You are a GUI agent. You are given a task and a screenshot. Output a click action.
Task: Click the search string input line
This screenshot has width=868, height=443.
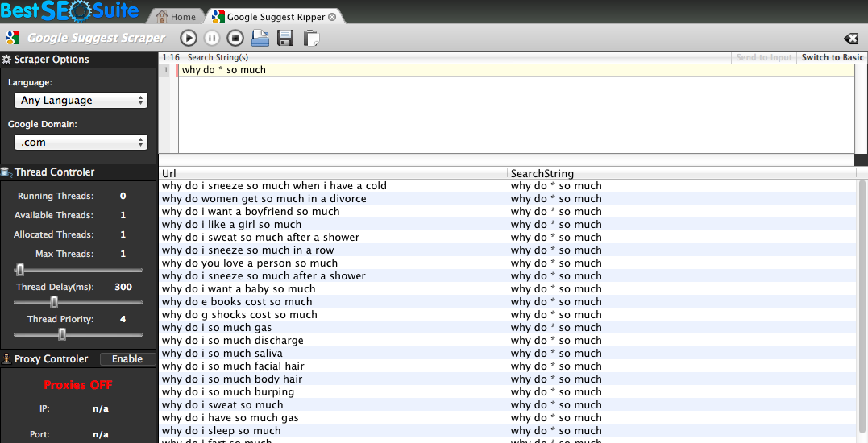(x=516, y=70)
